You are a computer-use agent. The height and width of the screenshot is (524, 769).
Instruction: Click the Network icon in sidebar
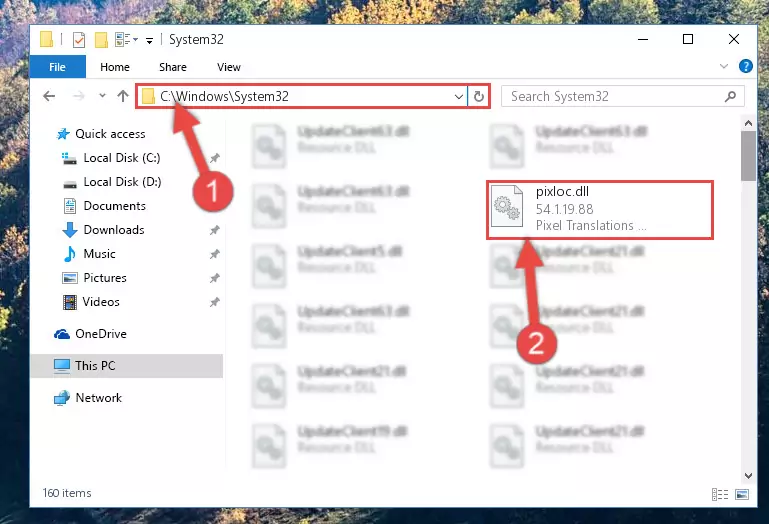click(x=62, y=398)
